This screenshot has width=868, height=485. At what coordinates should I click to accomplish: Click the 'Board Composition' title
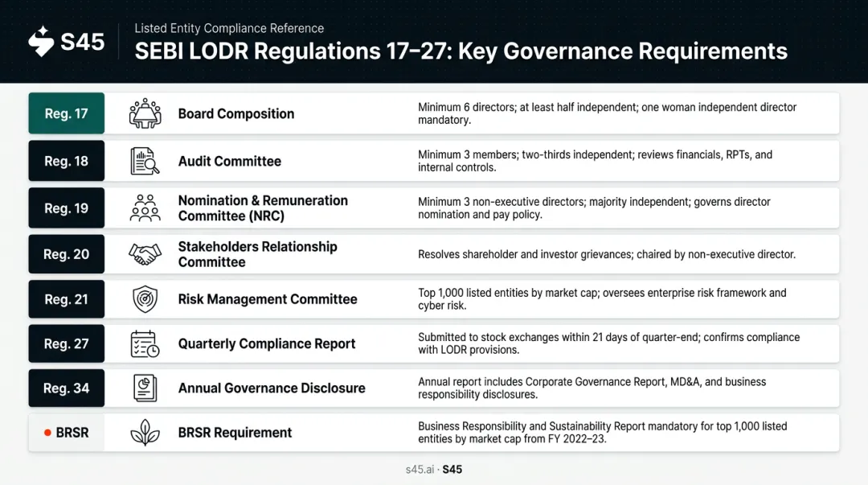click(x=236, y=113)
